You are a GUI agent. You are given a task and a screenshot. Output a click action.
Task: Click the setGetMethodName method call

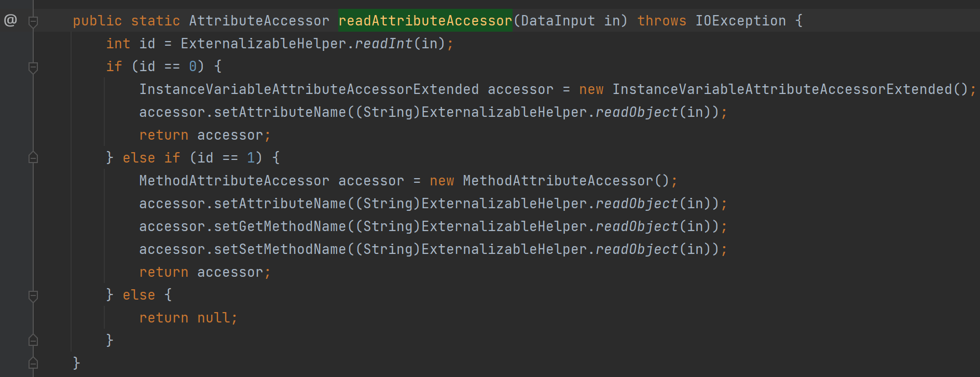tap(280, 226)
